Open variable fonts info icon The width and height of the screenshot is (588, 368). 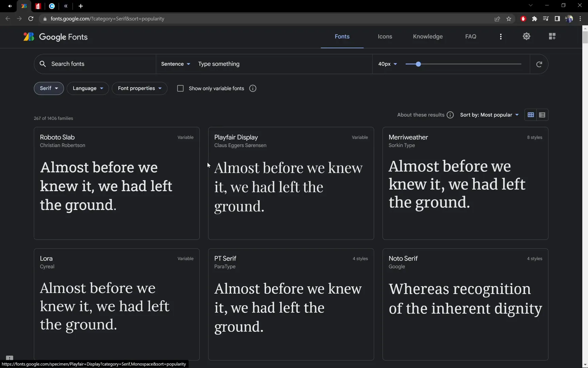[252, 88]
